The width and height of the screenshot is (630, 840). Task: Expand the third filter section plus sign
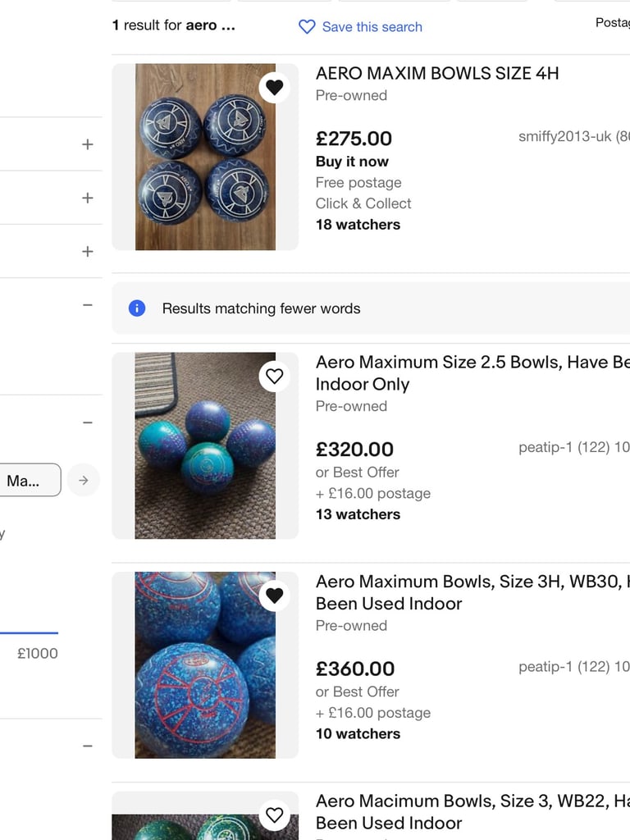pyautogui.click(x=87, y=251)
